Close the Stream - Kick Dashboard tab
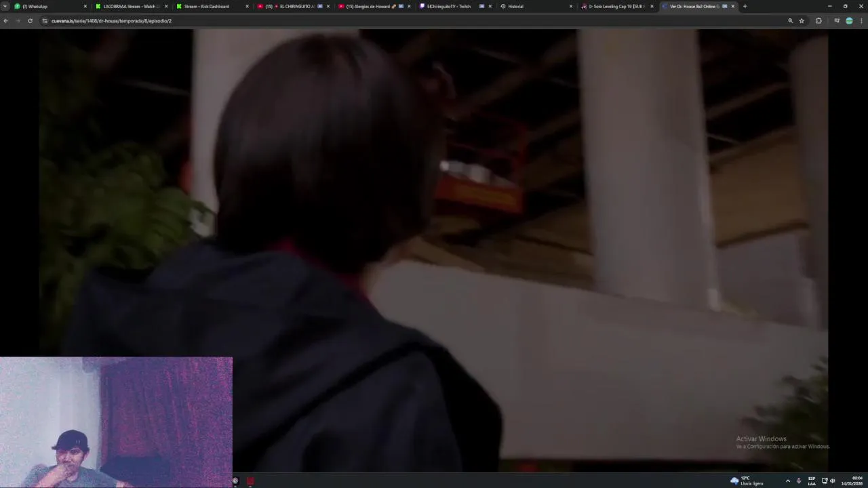The image size is (868, 488). tap(247, 6)
